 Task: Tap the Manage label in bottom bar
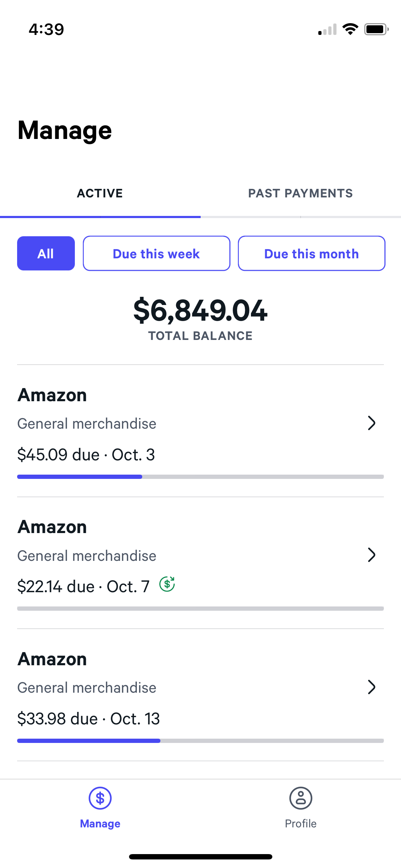[100, 823]
